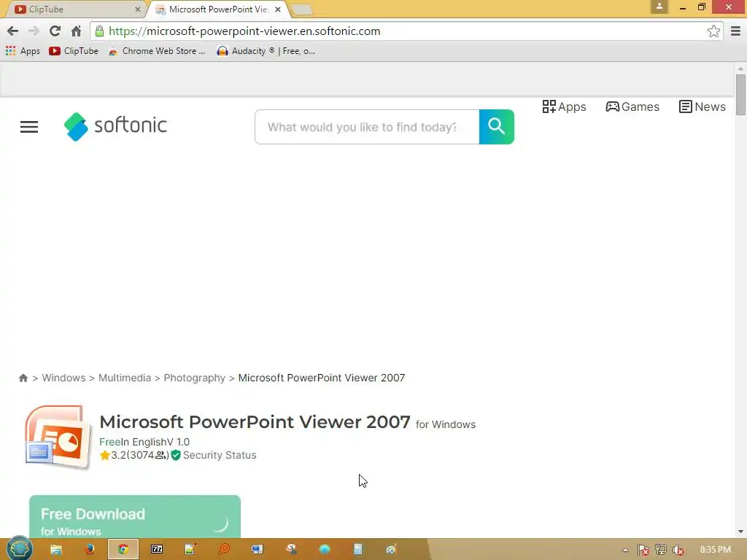Go to Windows in the breadcrumb
This screenshot has width=747, height=560.
(x=63, y=378)
